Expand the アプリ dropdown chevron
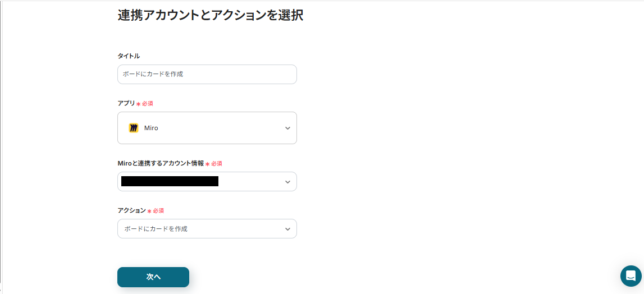This screenshot has height=294, width=644. click(x=287, y=128)
